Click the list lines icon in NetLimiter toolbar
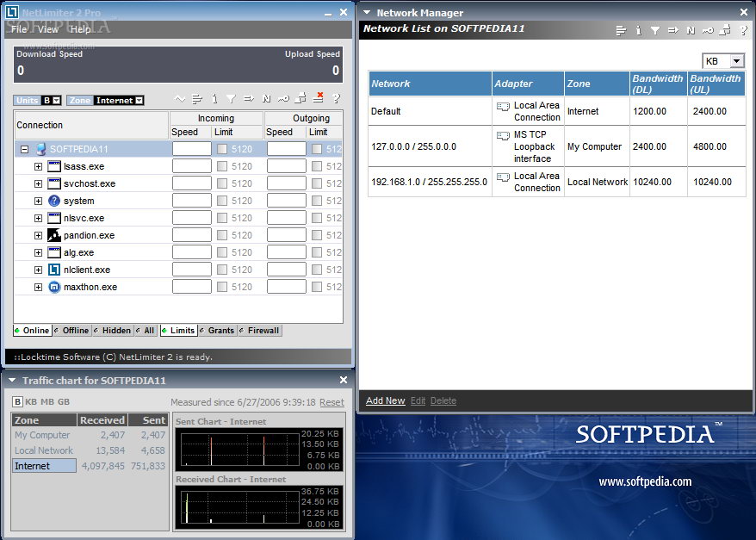756x540 pixels. [197, 99]
